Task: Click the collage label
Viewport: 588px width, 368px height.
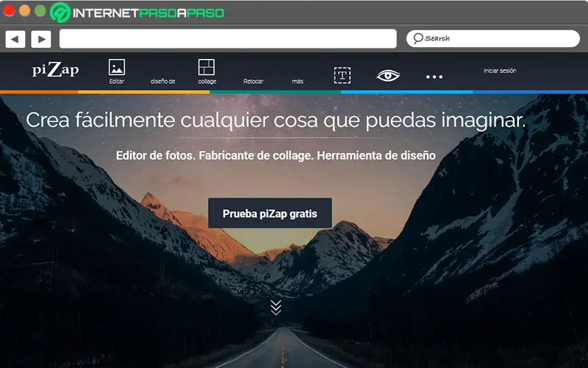Action: (207, 81)
